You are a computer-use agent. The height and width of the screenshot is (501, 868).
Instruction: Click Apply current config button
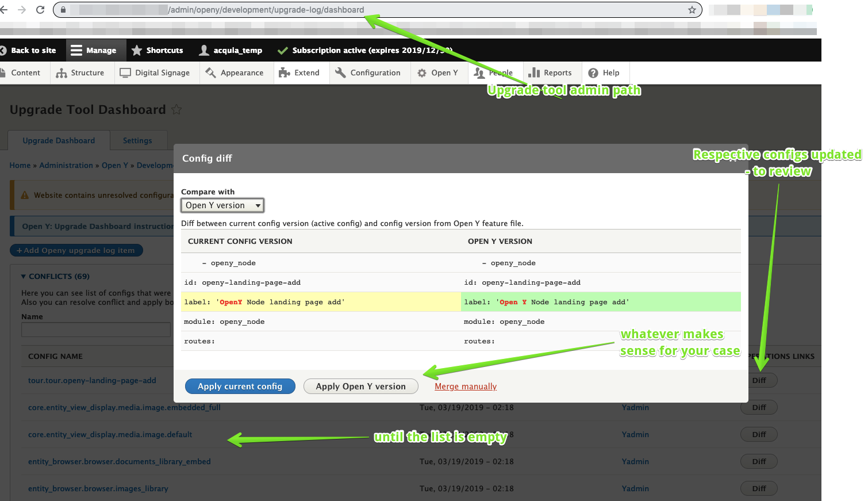240,387
